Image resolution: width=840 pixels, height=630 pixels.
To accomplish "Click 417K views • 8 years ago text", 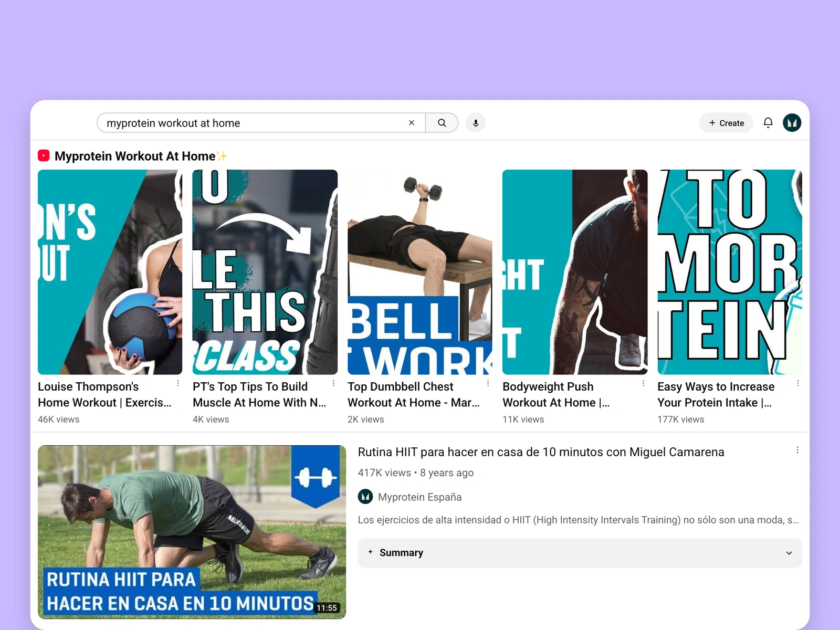I will click(x=416, y=472).
